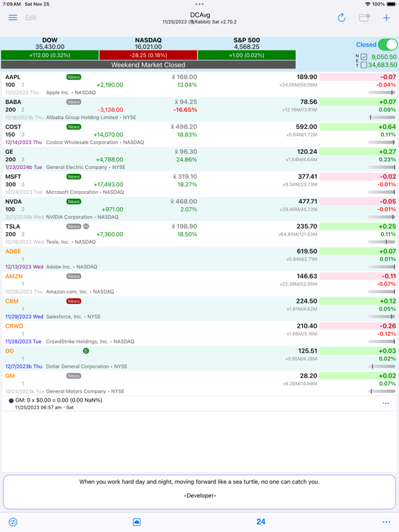Tap the Edit button
This screenshot has width=399, height=532.
[30, 18]
